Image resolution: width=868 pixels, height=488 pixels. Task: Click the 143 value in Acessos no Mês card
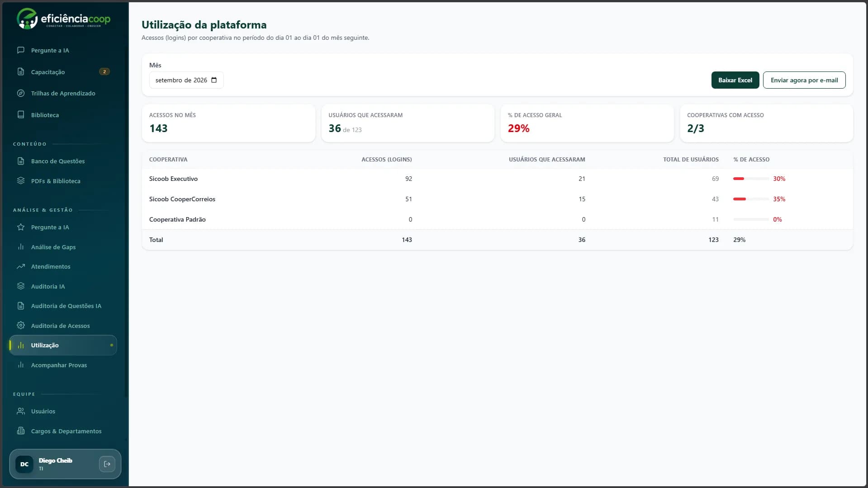(x=158, y=128)
